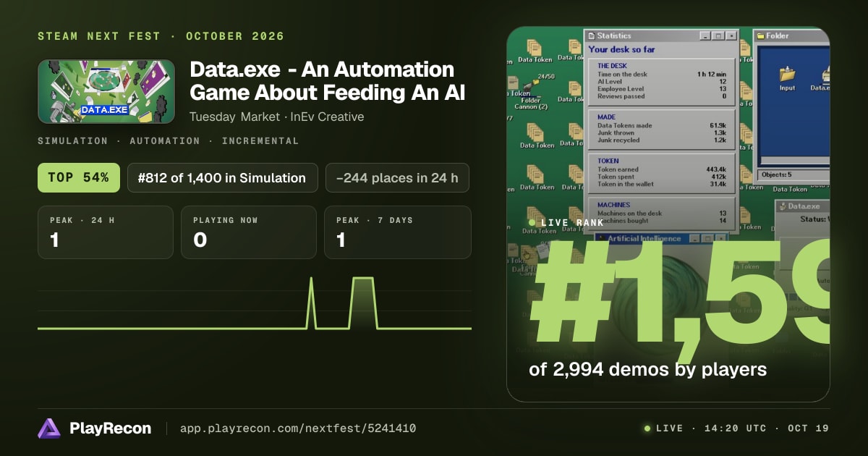The image size is (868, 456).
Task: Click the 'Reviews passed' row
Action: [662, 96]
